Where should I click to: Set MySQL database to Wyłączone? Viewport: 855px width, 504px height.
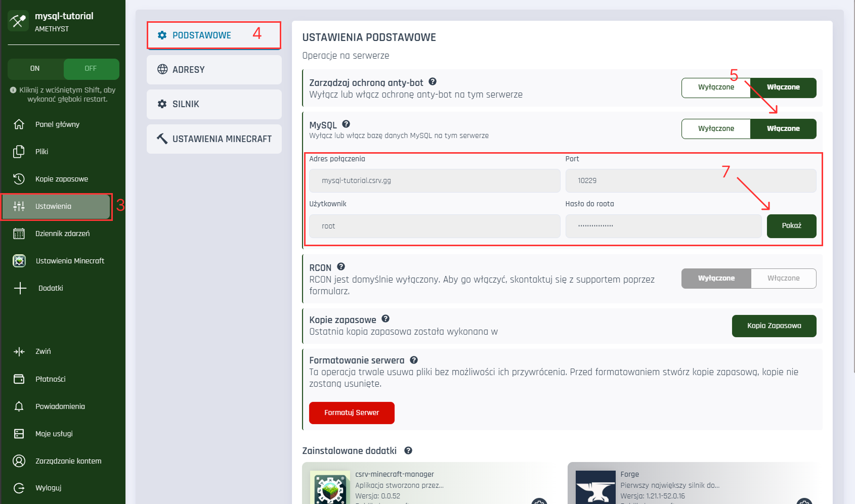click(x=715, y=129)
